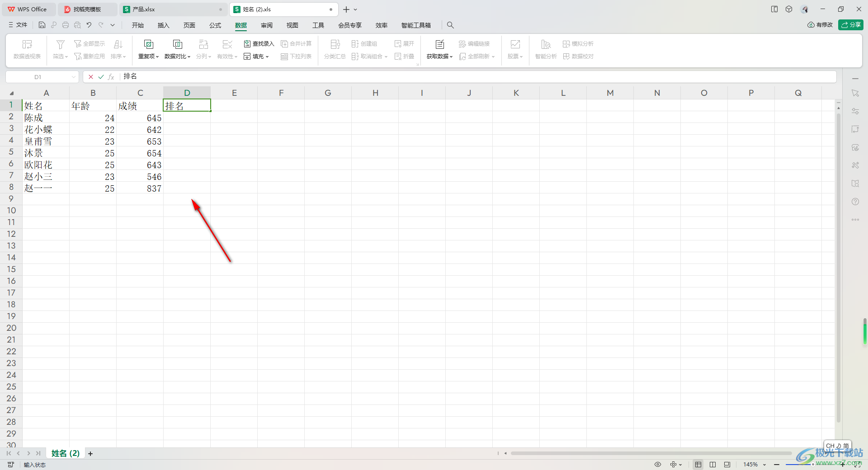Open the 公式 Formulas ribbon tab
The image size is (868, 470).
pyautogui.click(x=215, y=25)
